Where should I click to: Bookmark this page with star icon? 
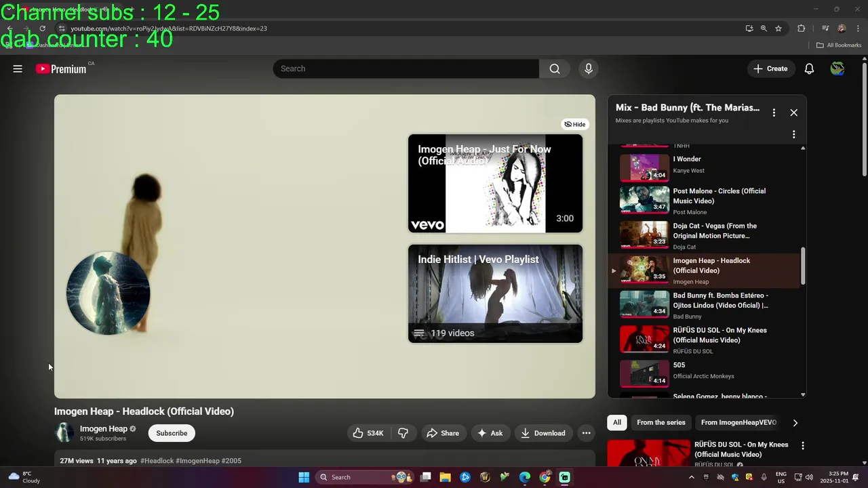click(778, 28)
